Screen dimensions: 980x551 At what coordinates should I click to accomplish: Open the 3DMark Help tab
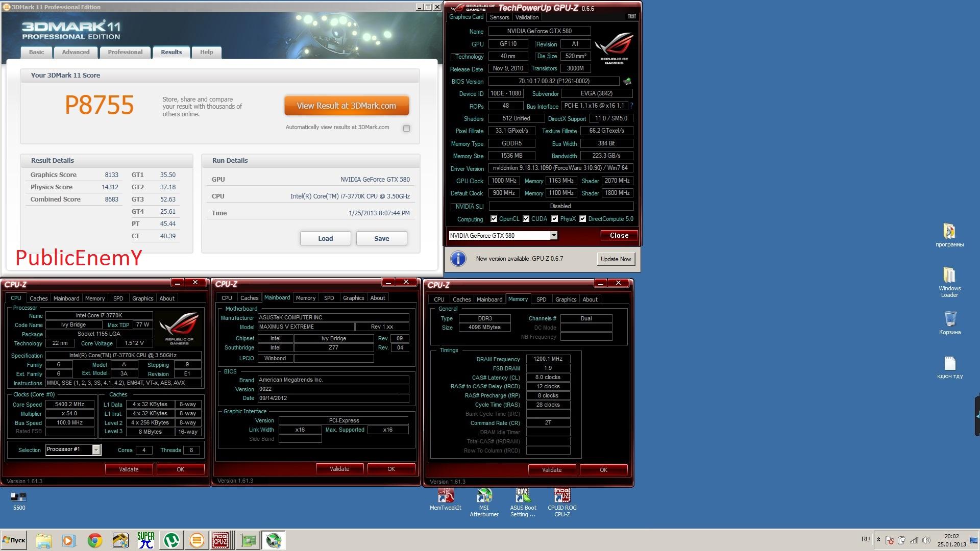(x=207, y=52)
